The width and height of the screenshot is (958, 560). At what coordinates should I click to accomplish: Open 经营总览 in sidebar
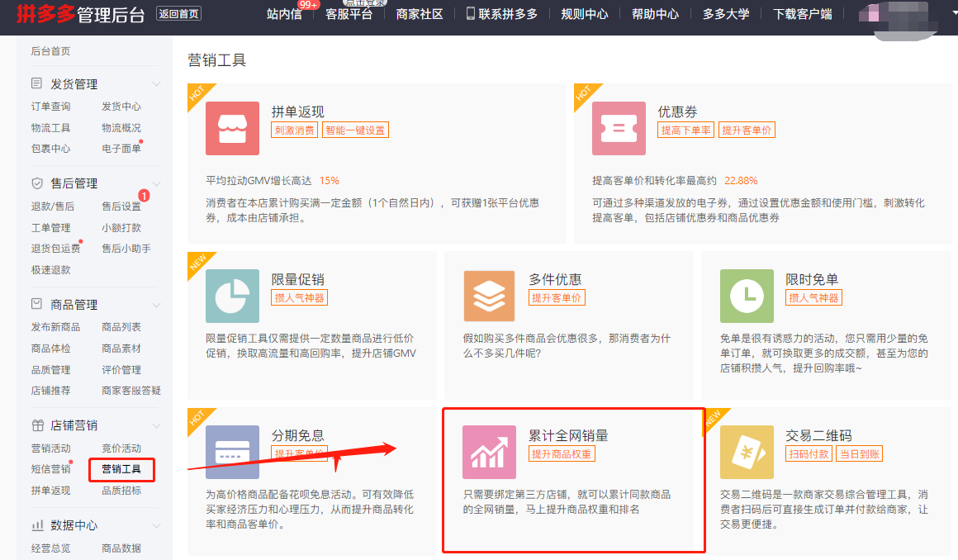coord(50,548)
